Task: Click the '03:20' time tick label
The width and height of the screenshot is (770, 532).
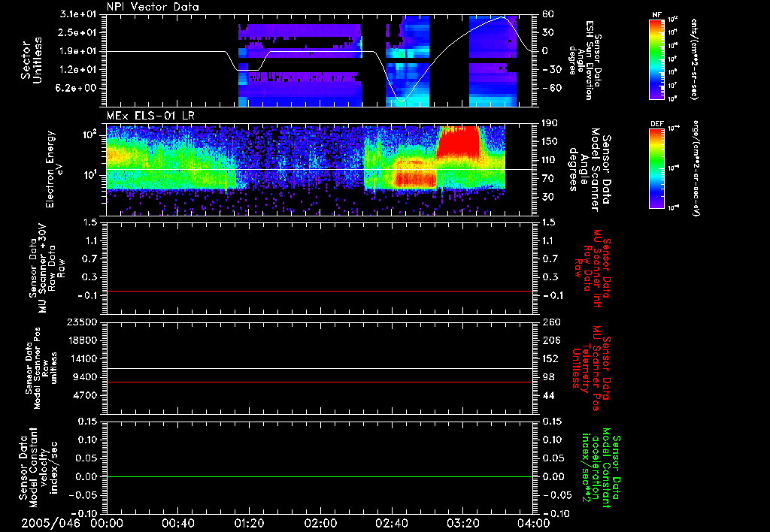Action: coord(462,523)
